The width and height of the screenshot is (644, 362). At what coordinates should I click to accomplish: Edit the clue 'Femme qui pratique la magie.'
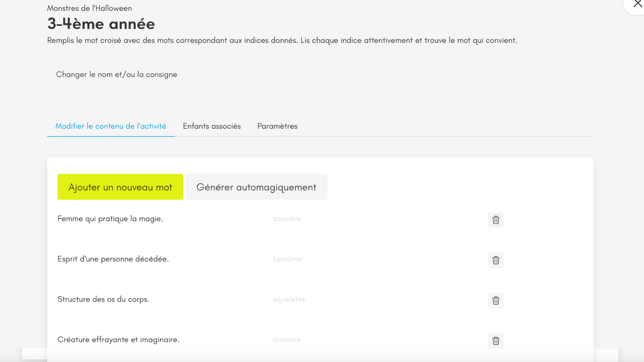coord(110,219)
